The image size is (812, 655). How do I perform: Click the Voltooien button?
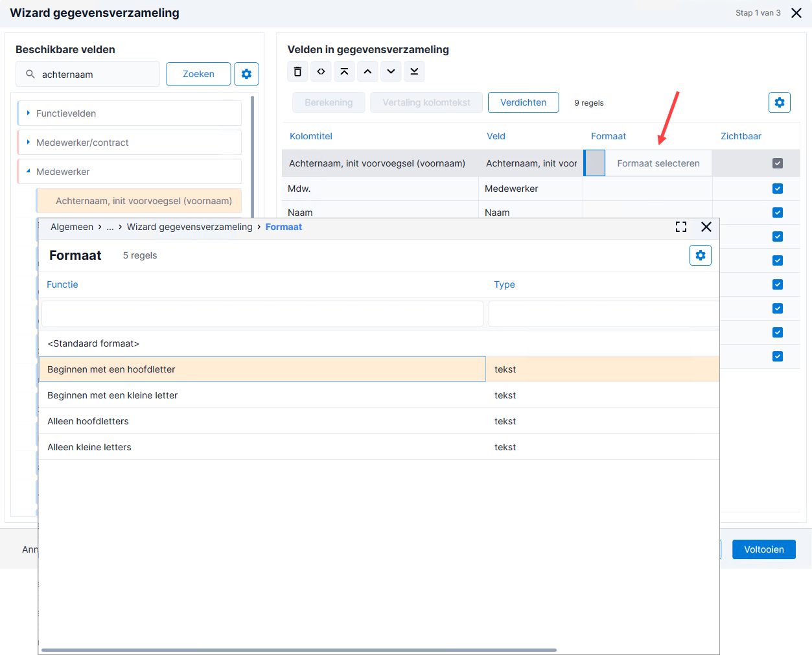[764, 549]
